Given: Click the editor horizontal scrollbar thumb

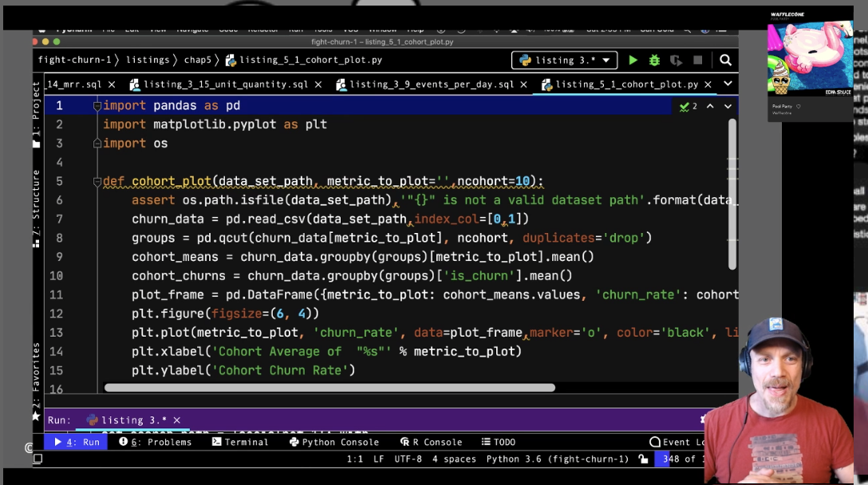Looking at the screenshot, I should coord(330,388).
